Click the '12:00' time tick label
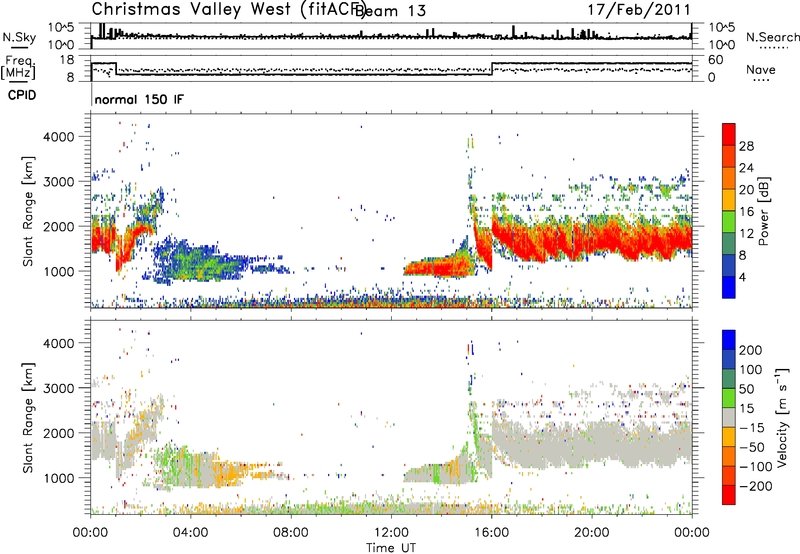 click(x=391, y=533)
